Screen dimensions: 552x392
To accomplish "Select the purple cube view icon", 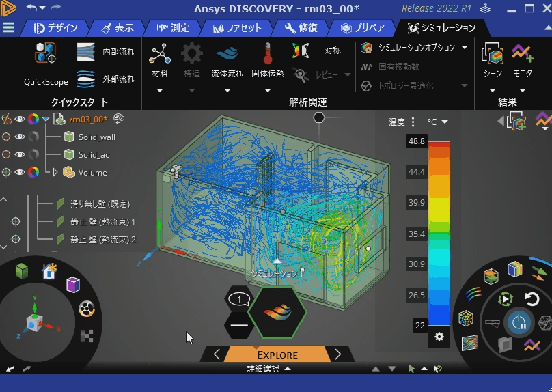I will [x=73, y=284].
